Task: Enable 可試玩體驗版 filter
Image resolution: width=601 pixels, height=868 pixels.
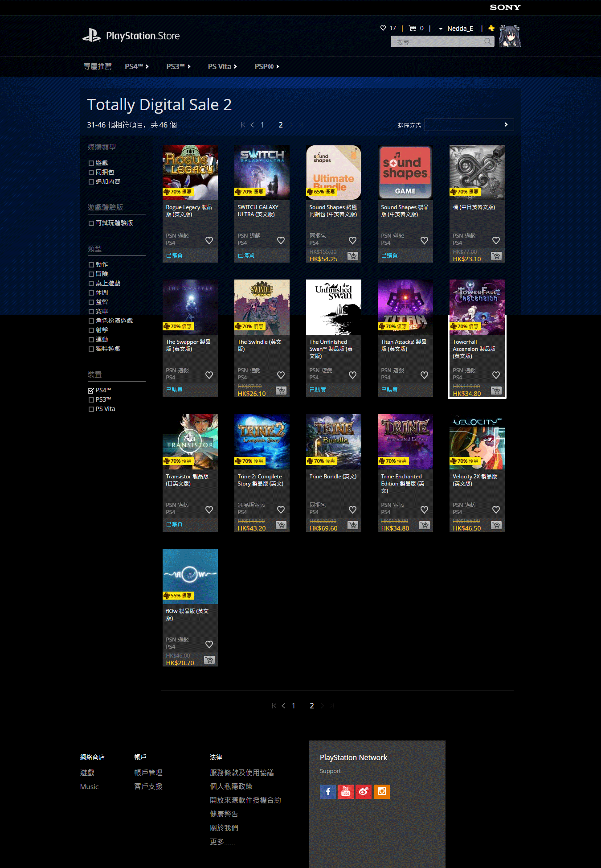Action: click(x=91, y=223)
